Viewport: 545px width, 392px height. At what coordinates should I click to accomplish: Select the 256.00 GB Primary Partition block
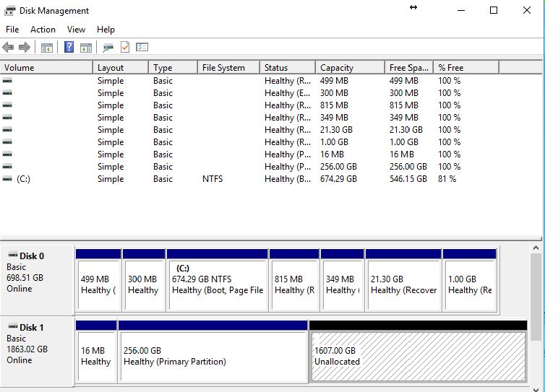click(213, 357)
